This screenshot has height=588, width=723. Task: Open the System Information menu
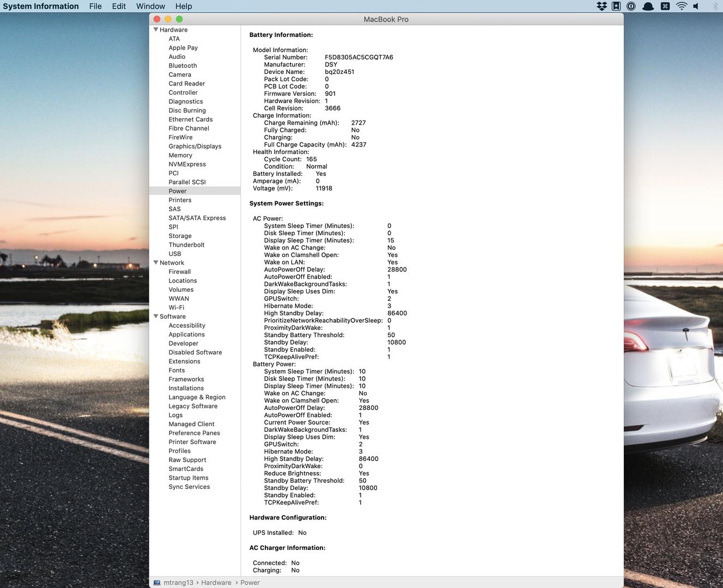41,6
